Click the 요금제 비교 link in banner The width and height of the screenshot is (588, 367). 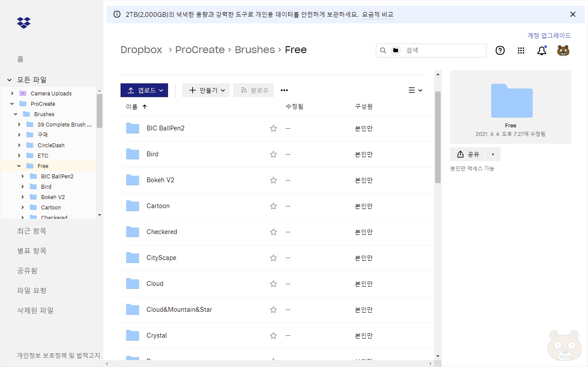pyautogui.click(x=378, y=14)
